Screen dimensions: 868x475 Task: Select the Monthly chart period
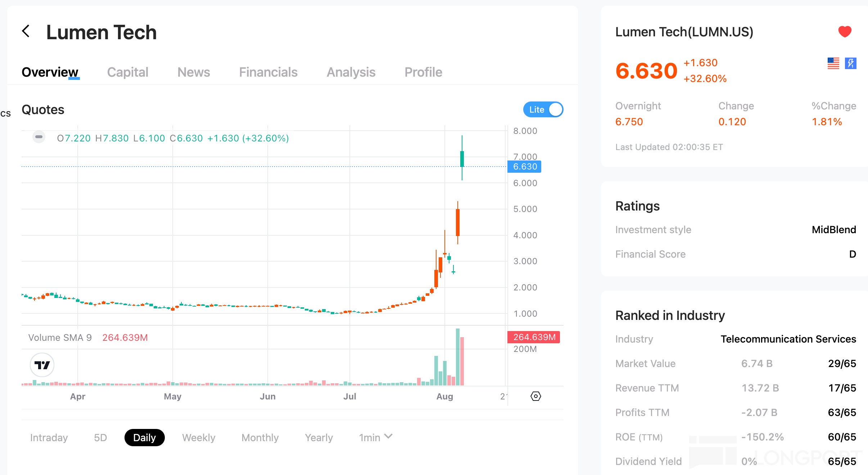(260, 438)
